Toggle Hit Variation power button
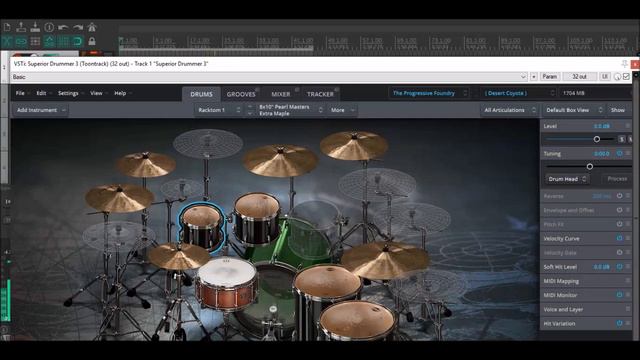 619,323
